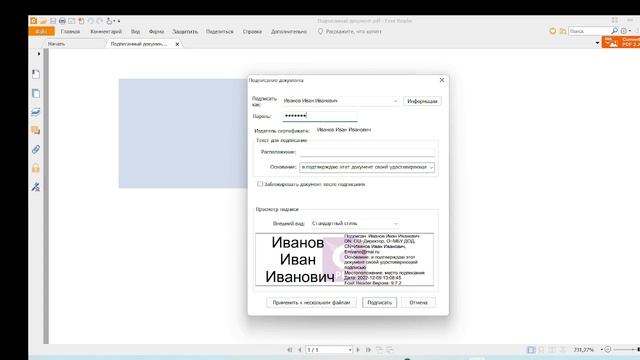Enable 'Заблокировать документ после подписания' checkbox
640x360 pixels.
[x=260, y=184]
